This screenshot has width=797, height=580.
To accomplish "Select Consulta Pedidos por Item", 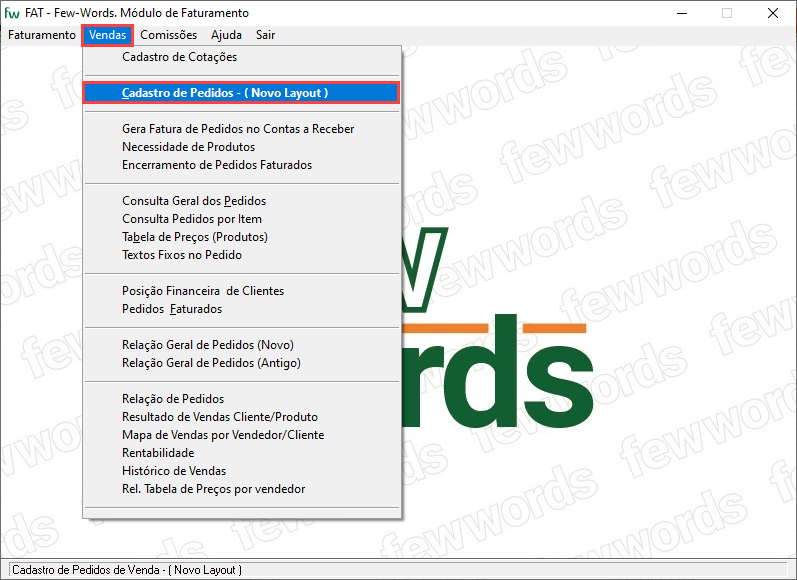I will [241, 219].
